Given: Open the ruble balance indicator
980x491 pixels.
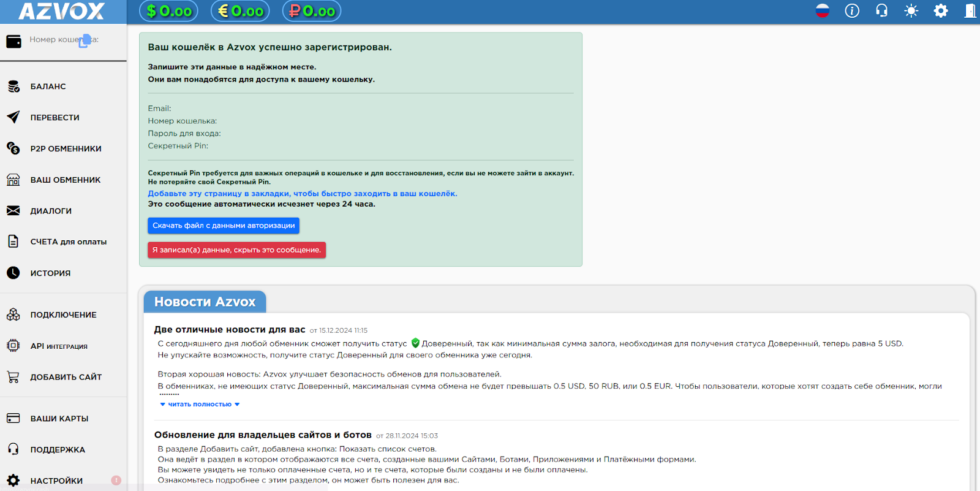Looking at the screenshot, I should click(x=312, y=11).
